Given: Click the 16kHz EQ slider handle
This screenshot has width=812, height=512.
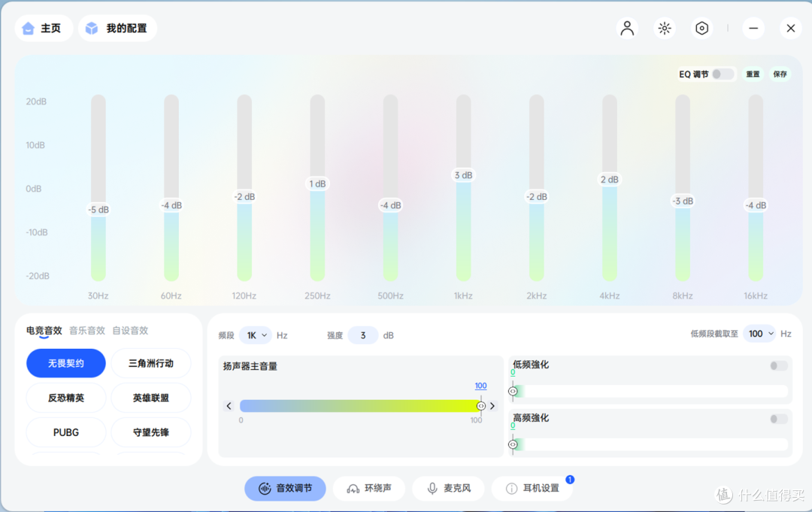Looking at the screenshot, I should click(756, 205).
